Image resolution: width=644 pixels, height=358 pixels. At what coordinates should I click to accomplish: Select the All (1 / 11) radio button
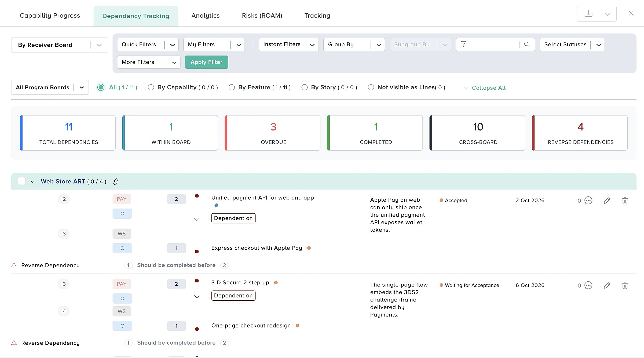tap(101, 87)
